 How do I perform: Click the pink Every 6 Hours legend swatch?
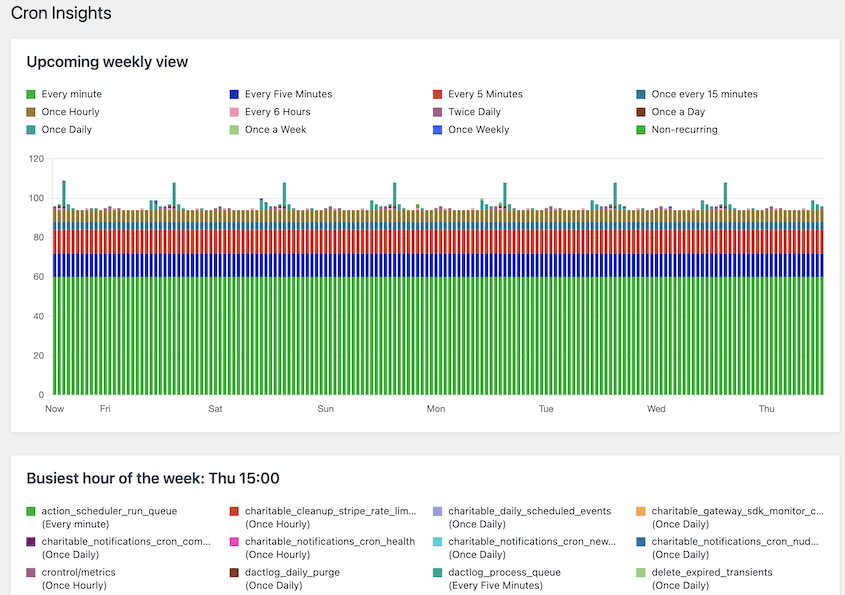click(234, 112)
